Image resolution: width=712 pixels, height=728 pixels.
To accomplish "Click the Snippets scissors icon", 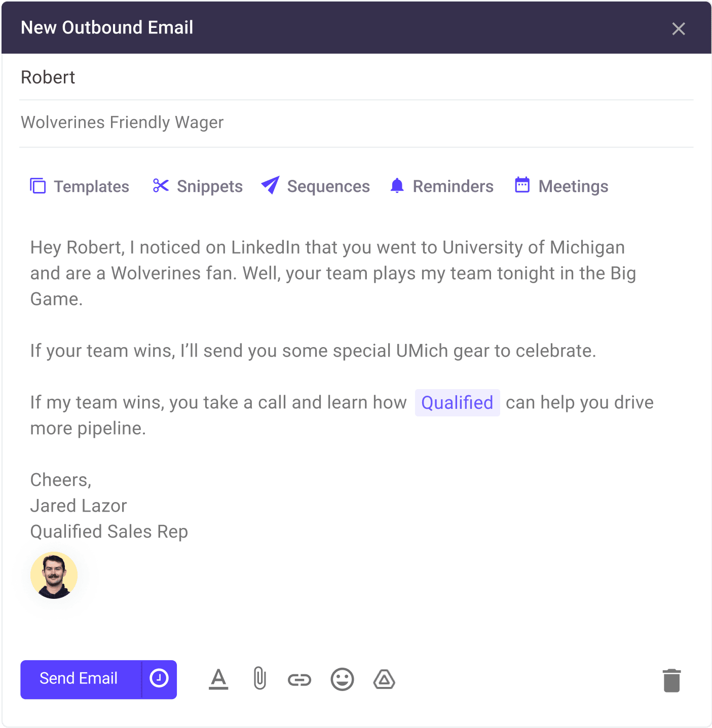I will (x=161, y=186).
